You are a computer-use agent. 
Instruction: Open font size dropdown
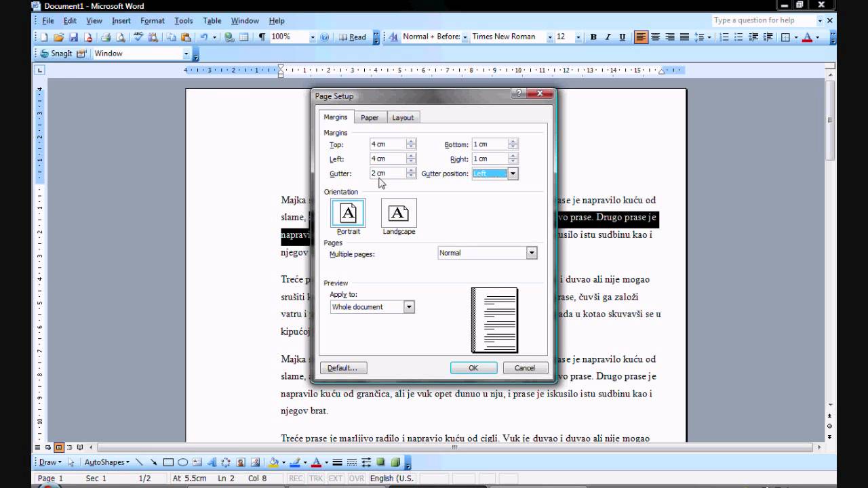[x=578, y=37]
